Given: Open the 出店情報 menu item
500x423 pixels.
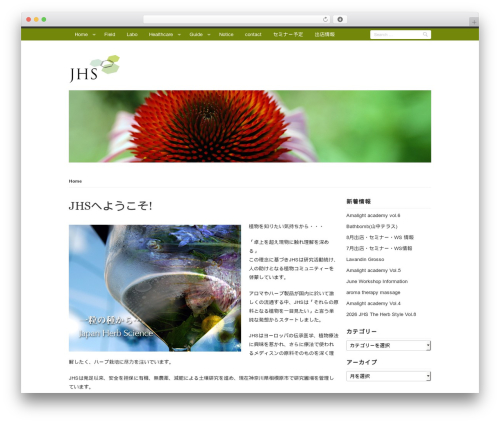Looking at the screenshot, I should tap(325, 34).
